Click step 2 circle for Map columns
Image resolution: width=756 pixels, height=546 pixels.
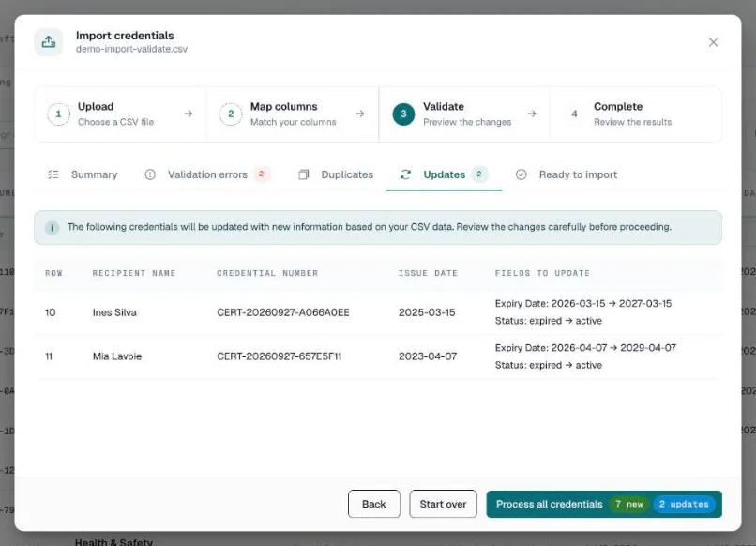pyautogui.click(x=231, y=114)
